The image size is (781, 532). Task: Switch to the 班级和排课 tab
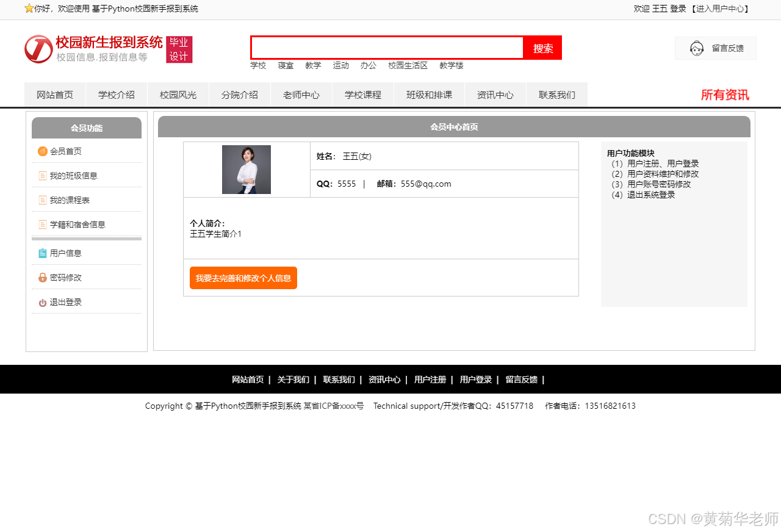coord(430,95)
